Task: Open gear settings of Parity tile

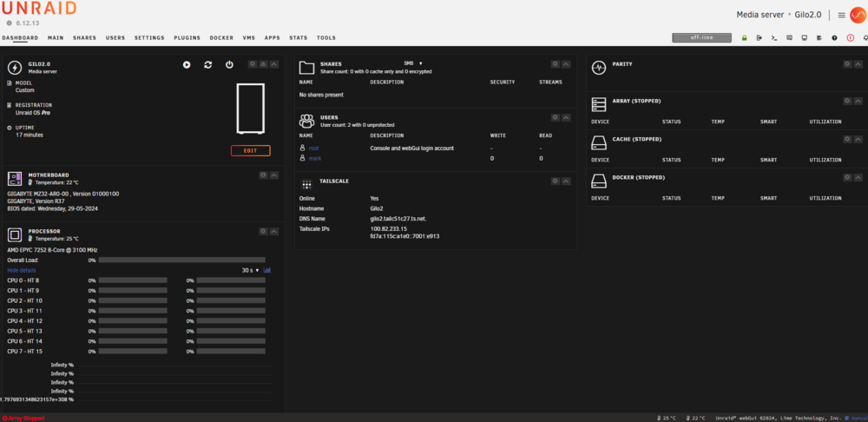Action: (847, 64)
